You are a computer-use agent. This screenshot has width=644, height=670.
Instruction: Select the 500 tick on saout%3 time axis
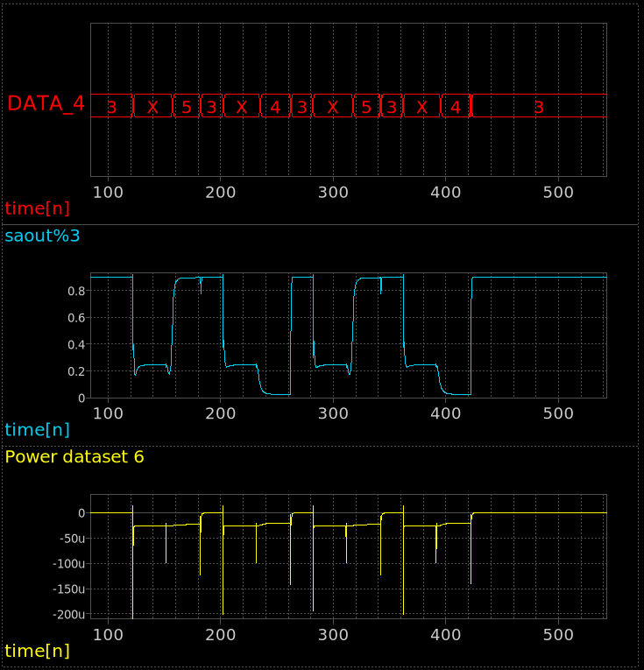pos(559,412)
